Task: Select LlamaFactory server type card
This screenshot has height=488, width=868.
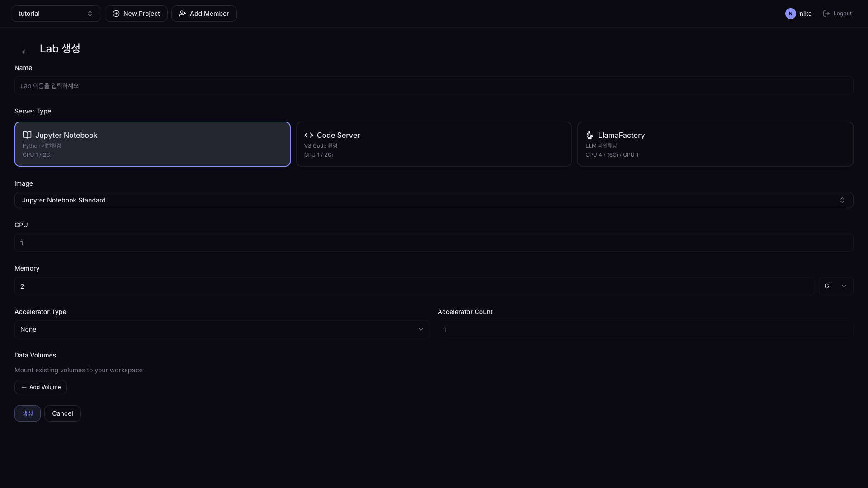Action: 715,144
